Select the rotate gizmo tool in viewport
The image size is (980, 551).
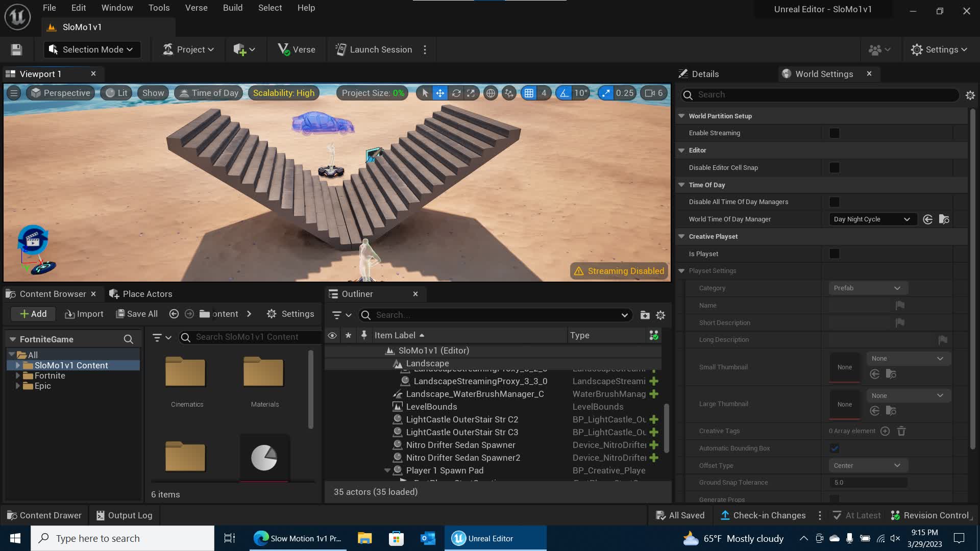tap(456, 93)
